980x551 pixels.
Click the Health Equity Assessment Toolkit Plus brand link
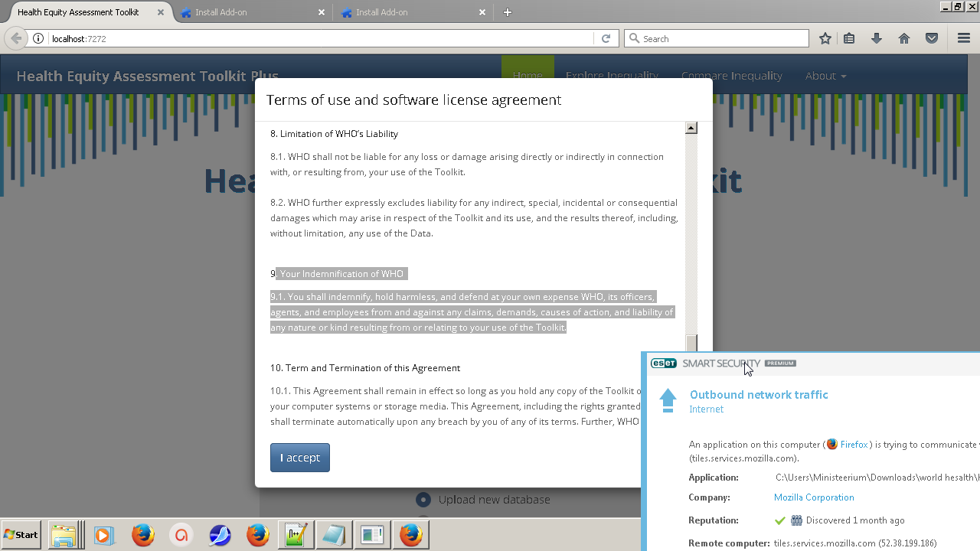pyautogui.click(x=147, y=76)
